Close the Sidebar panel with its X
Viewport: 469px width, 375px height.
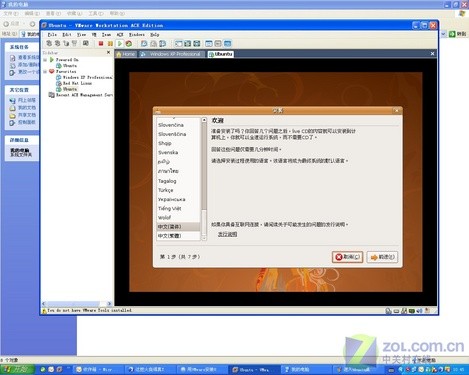click(108, 52)
